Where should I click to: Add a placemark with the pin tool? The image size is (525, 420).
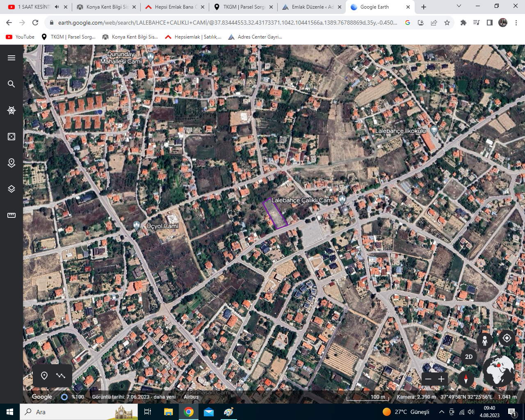[44, 376]
